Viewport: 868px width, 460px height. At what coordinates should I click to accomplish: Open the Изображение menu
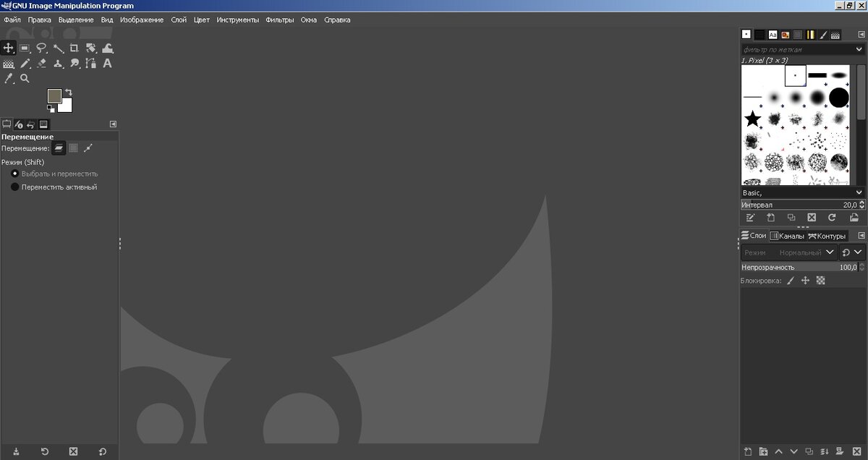[142, 20]
